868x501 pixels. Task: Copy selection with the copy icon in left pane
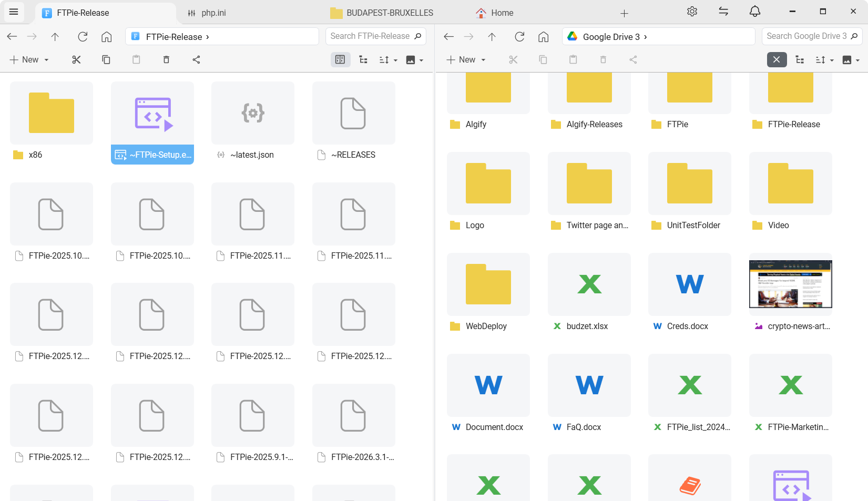106,59
